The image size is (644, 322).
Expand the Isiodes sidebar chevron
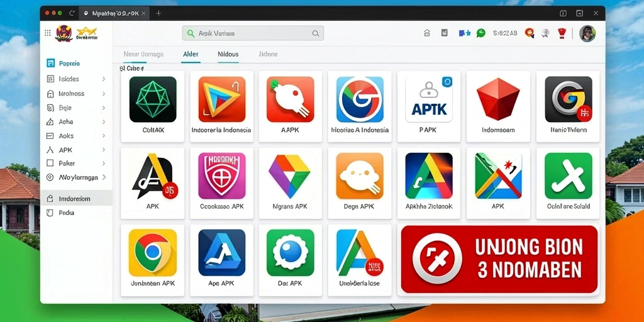tap(104, 79)
